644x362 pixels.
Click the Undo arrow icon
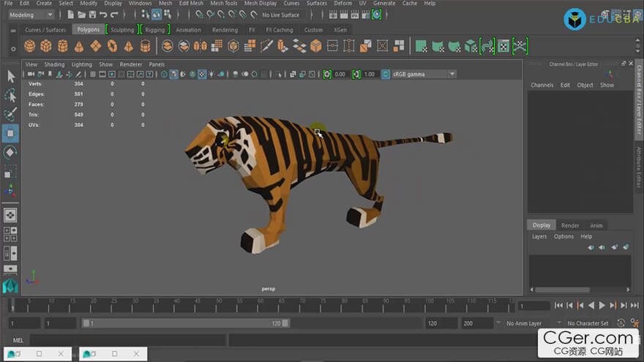click(x=103, y=15)
